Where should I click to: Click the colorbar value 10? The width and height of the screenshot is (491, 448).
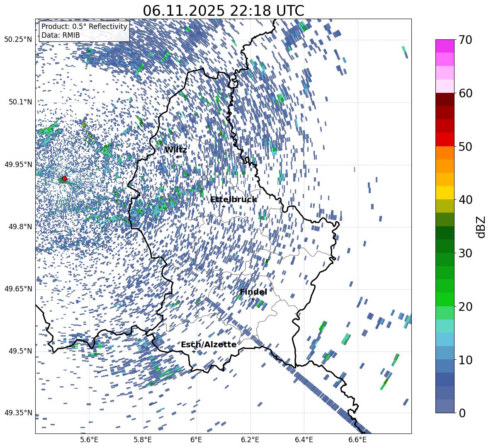pyautogui.click(x=465, y=360)
